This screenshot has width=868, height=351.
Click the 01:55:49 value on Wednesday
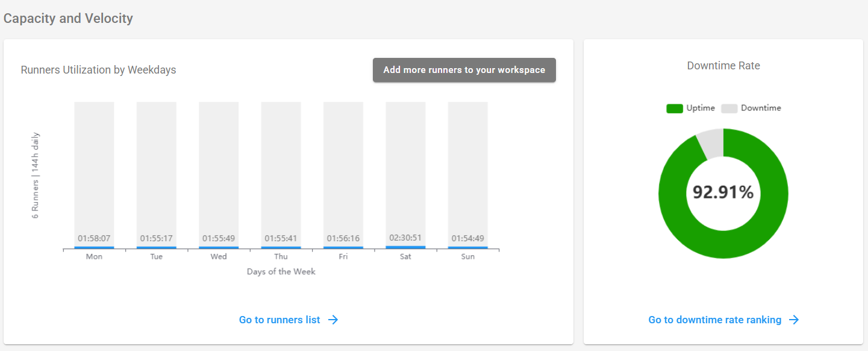point(219,239)
